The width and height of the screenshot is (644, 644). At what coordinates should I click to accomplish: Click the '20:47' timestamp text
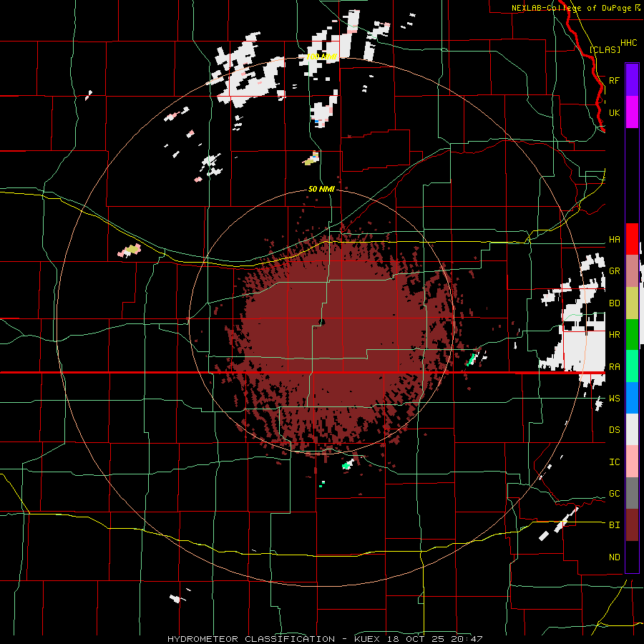pyautogui.click(x=467, y=639)
